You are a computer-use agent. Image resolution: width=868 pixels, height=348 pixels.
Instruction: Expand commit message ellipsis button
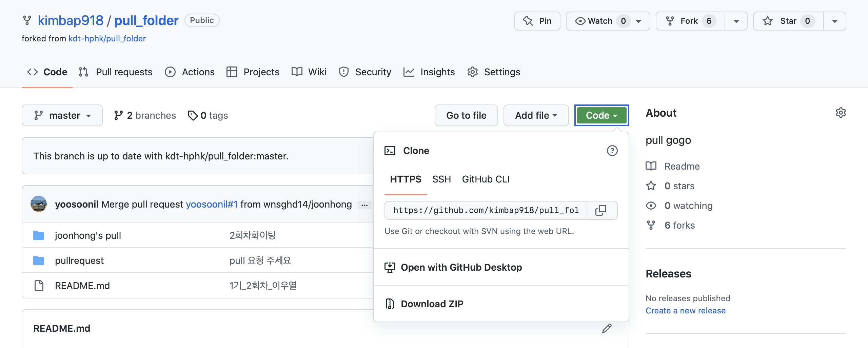[364, 205]
